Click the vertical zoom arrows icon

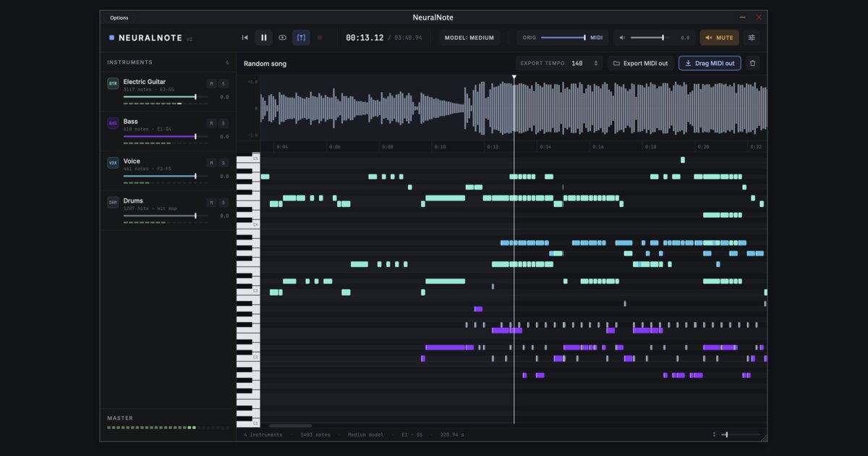tap(715, 434)
